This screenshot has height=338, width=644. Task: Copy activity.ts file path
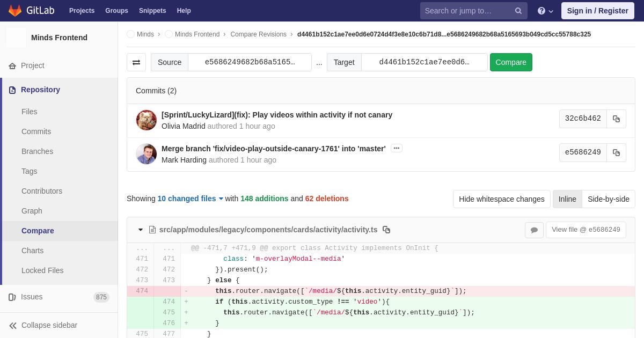386,230
